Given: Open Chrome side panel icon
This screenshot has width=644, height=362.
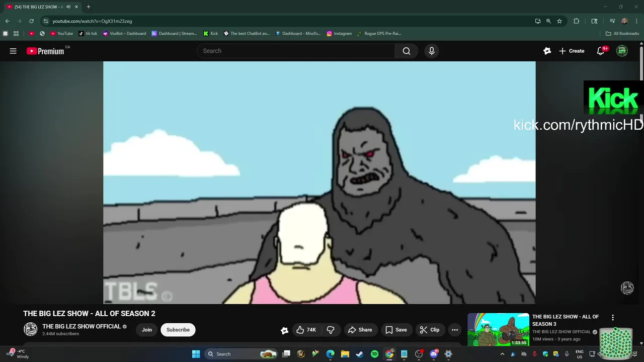Looking at the screenshot, I should tap(594, 21).
